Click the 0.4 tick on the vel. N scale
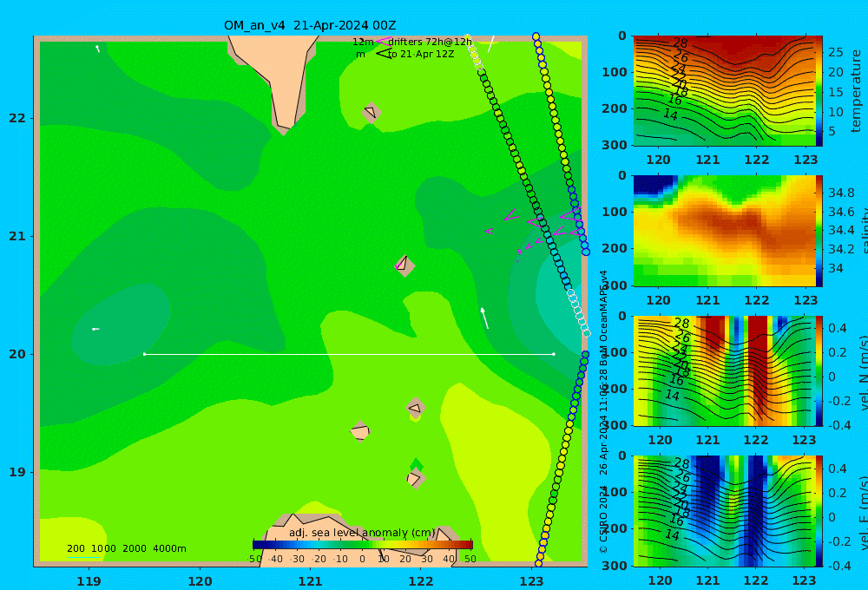868x590 pixels. point(838,328)
